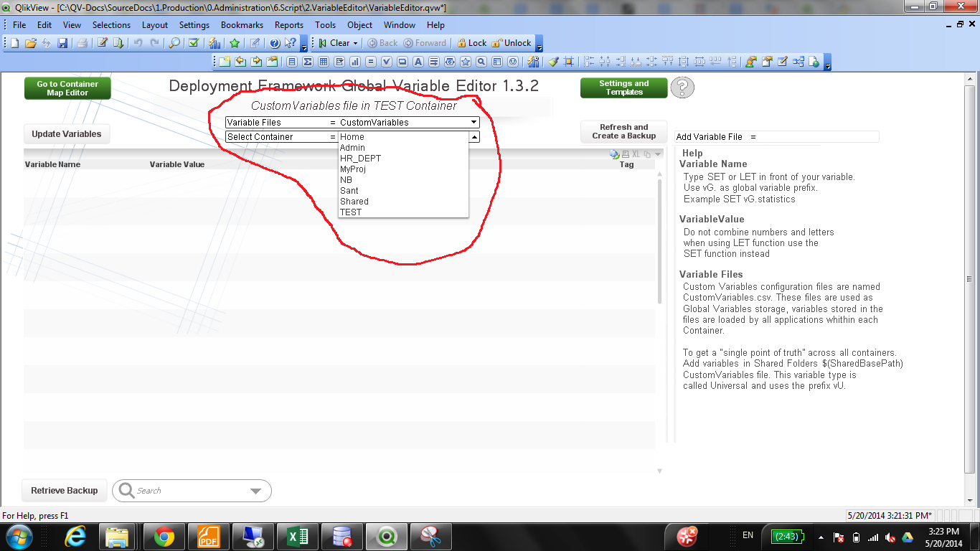The height and width of the screenshot is (551, 980).
Task: Open the User Preferences icon
Action: tap(751, 62)
